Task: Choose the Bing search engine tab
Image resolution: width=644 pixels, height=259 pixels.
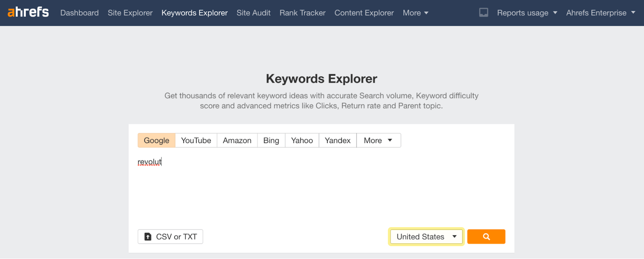Action: click(x=271, y=140)
